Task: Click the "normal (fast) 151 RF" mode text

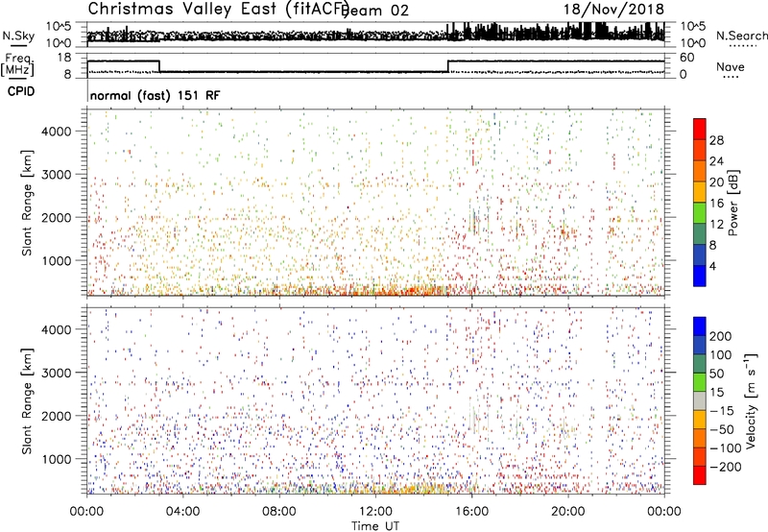Action: pyautogui.click(x=155, y=95)
